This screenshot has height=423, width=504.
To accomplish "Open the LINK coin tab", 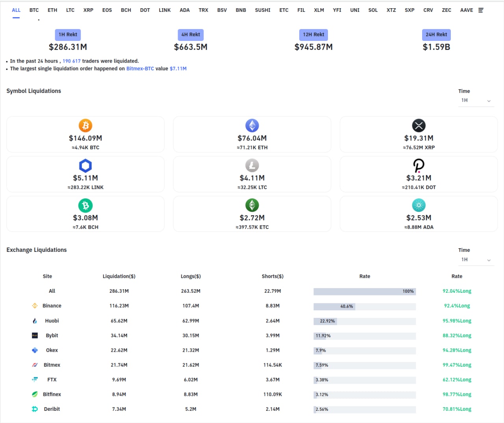I will pos(165,10).
